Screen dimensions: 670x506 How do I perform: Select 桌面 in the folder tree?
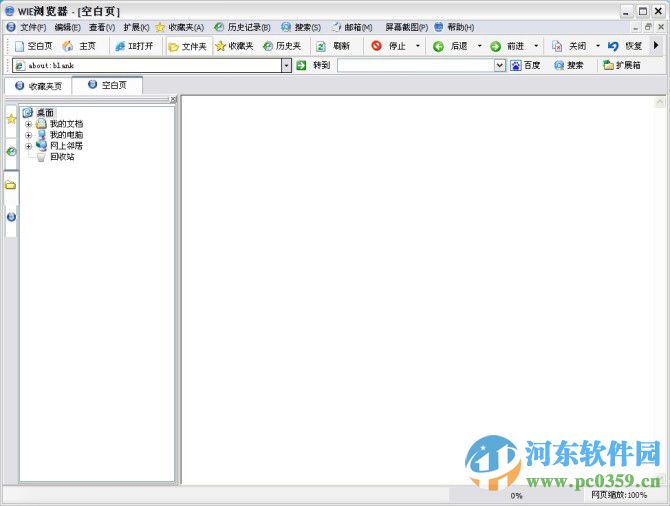(x=45, y=113)
